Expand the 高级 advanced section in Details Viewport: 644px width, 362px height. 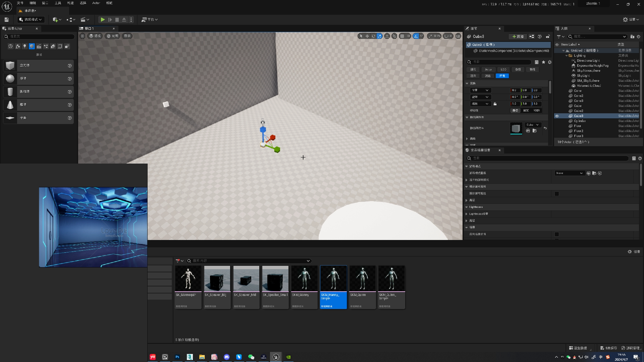[467, 139]
